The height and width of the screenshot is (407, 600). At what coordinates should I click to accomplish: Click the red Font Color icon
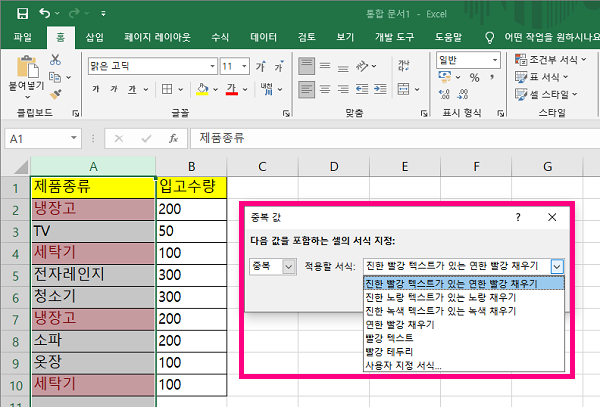pos(232,89)
